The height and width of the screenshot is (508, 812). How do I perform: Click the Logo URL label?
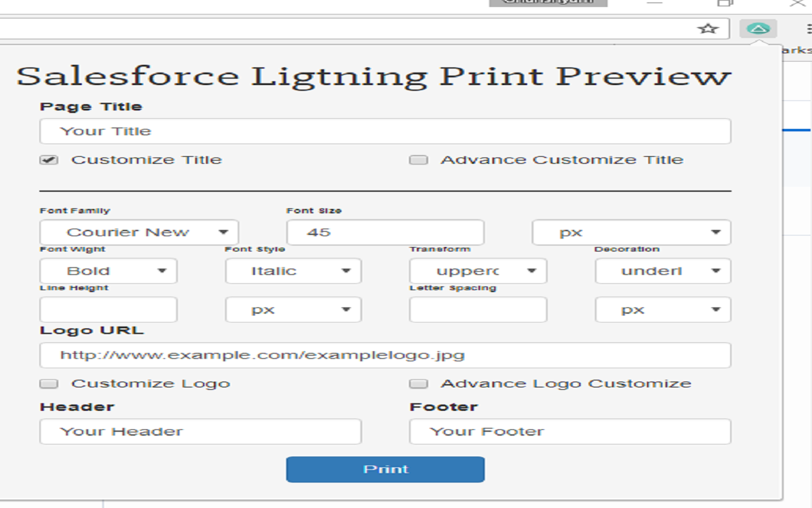(92, 330)
